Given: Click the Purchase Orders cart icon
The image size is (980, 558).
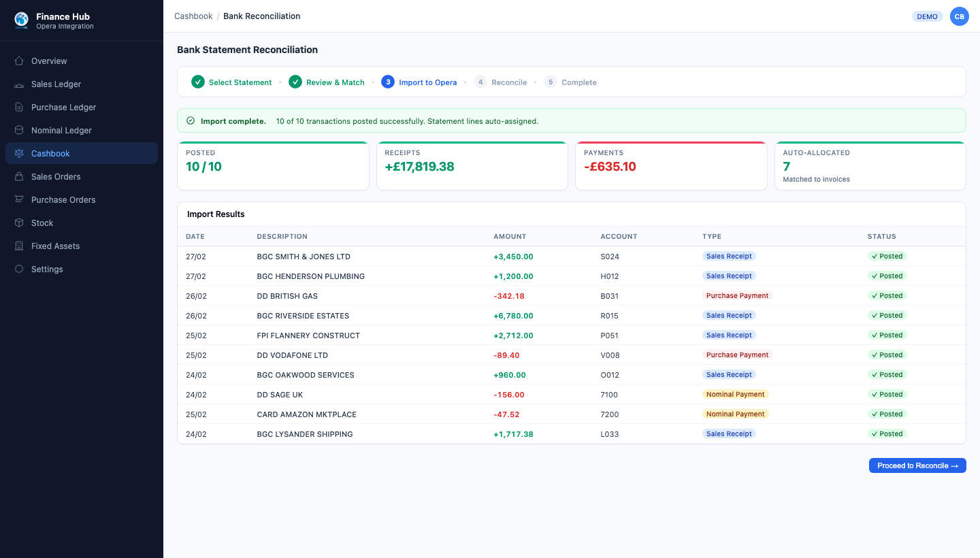Looking at the screenshot, I should pyautogui.click(x=19, y=200).
